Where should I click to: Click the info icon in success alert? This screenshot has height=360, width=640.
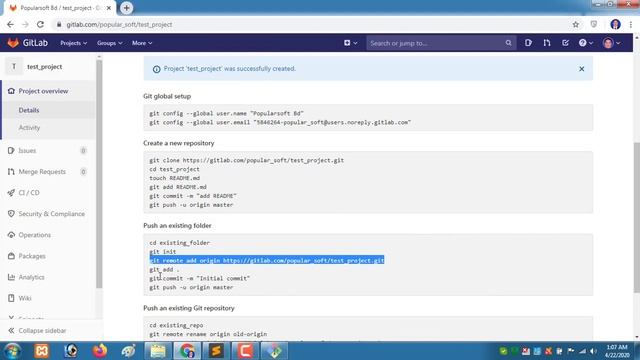156,69
